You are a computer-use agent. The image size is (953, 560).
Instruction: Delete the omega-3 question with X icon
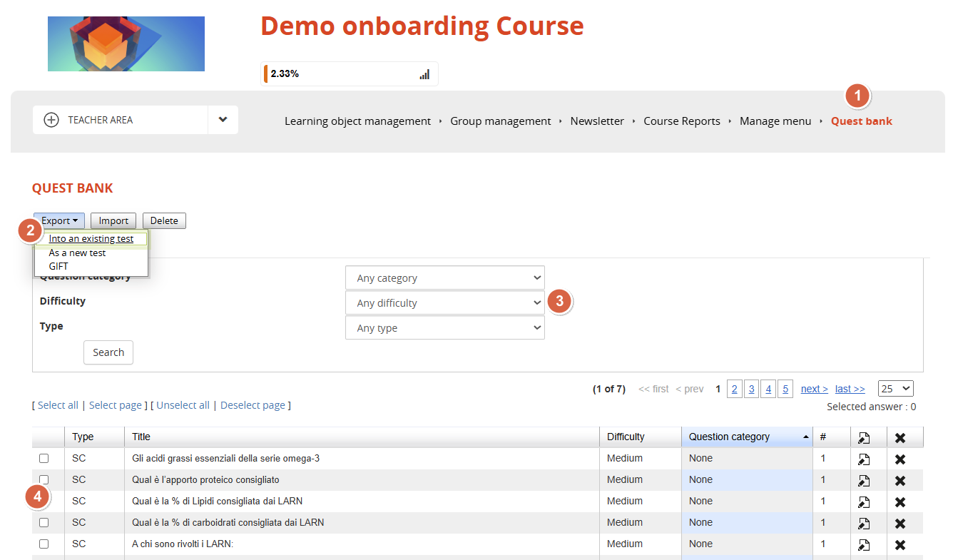click(x=900, y=459)
